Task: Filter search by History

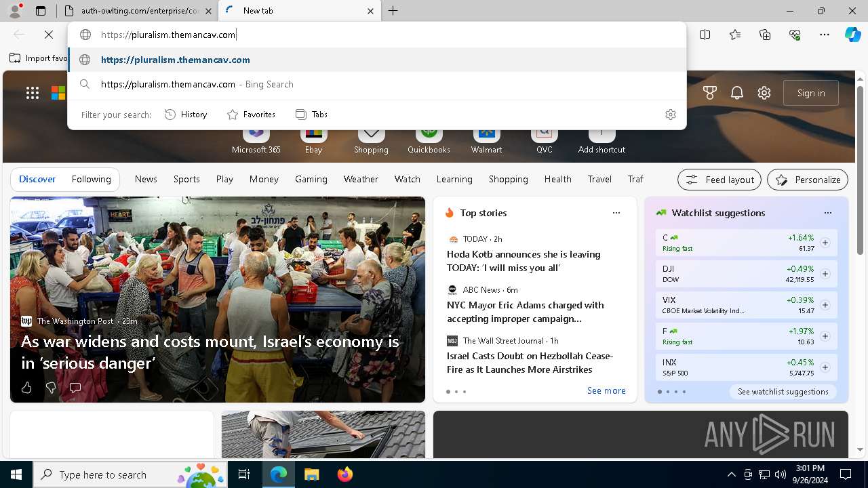Action: click(186, 115)
